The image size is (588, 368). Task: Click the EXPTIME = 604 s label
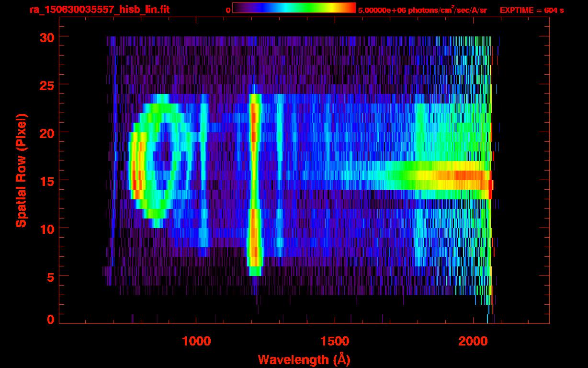531,10
